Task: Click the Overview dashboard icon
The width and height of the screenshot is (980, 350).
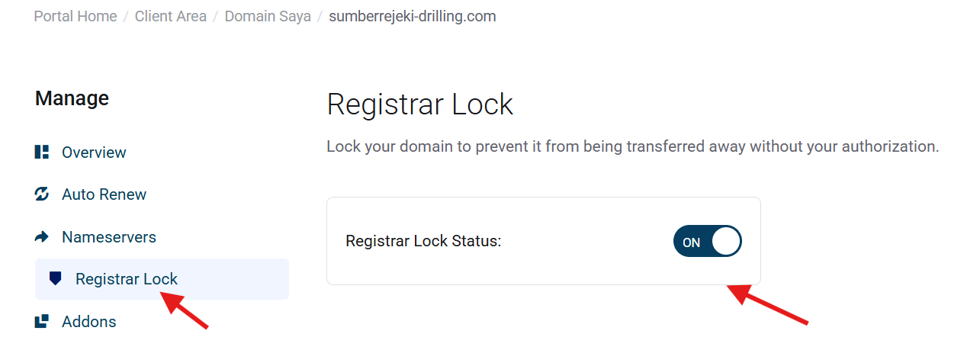Action: pos(42,153)
